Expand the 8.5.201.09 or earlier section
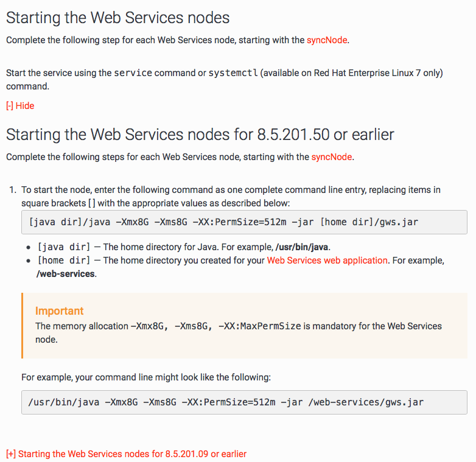The width and height of the screenshot is (476, 462). coord(126,453)
